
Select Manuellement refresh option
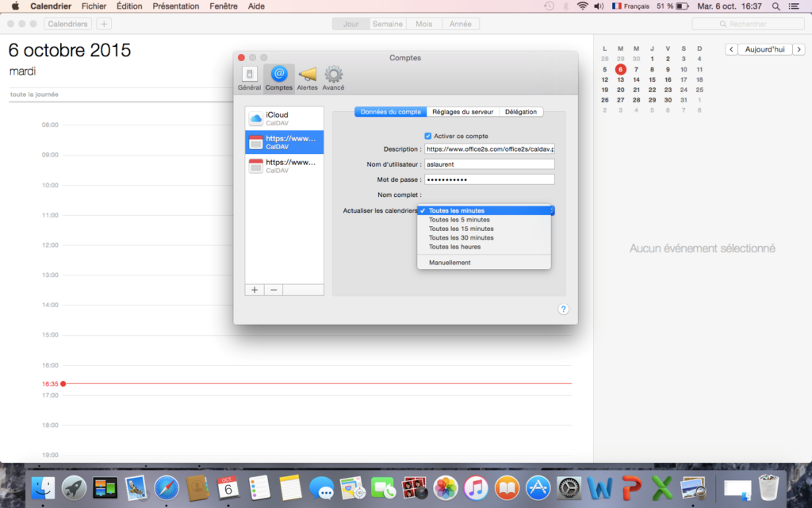coord(450,263)
